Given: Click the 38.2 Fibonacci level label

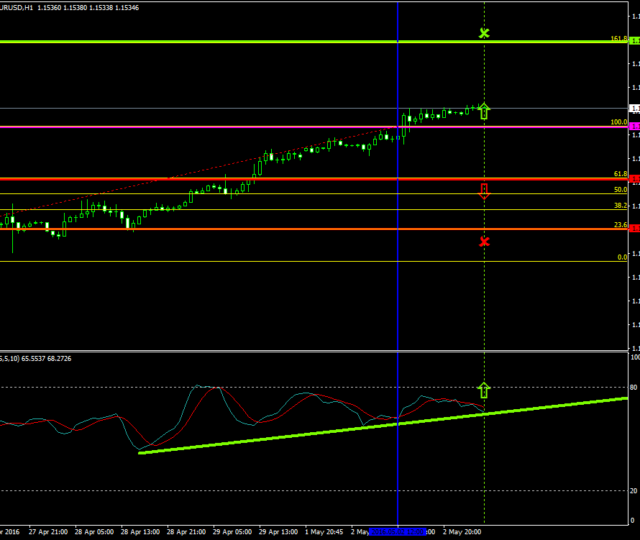Looking at the screenshot, I should [x=620, y=205].
